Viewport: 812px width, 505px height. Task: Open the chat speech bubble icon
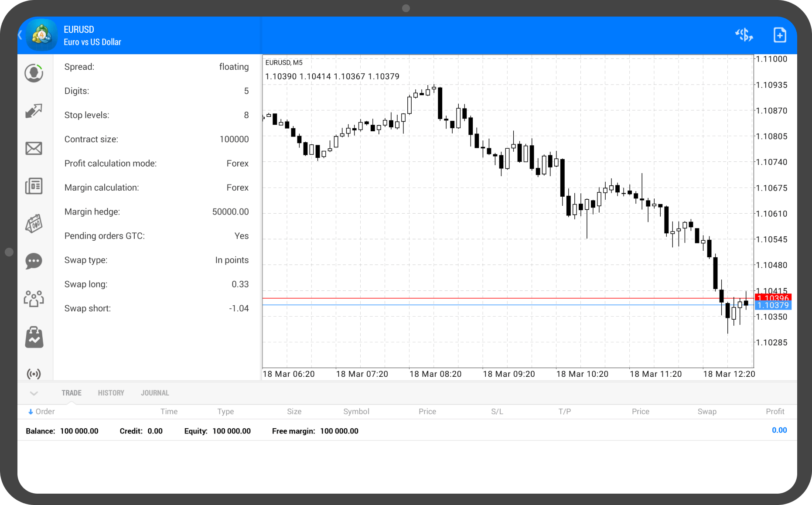34,261
